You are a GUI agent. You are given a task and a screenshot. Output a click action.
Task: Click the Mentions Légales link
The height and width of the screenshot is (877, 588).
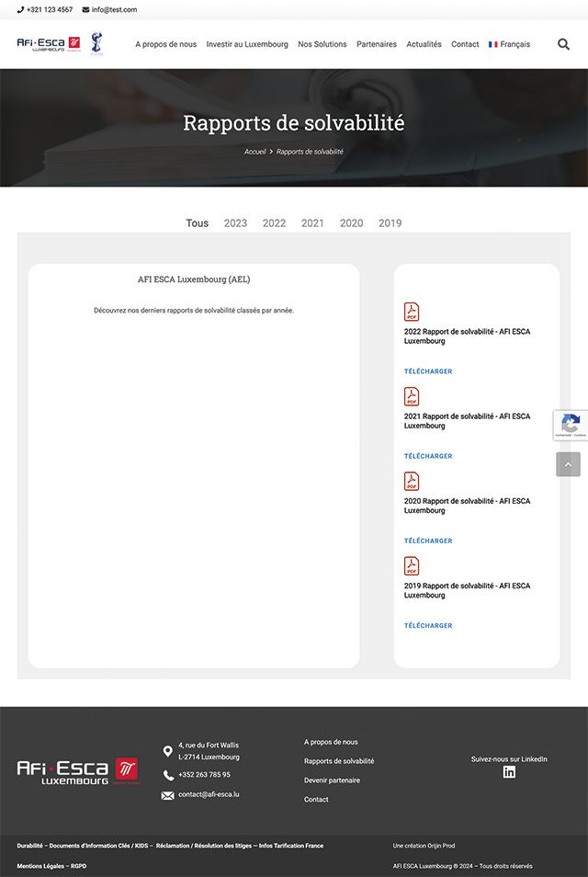[41, 866]
